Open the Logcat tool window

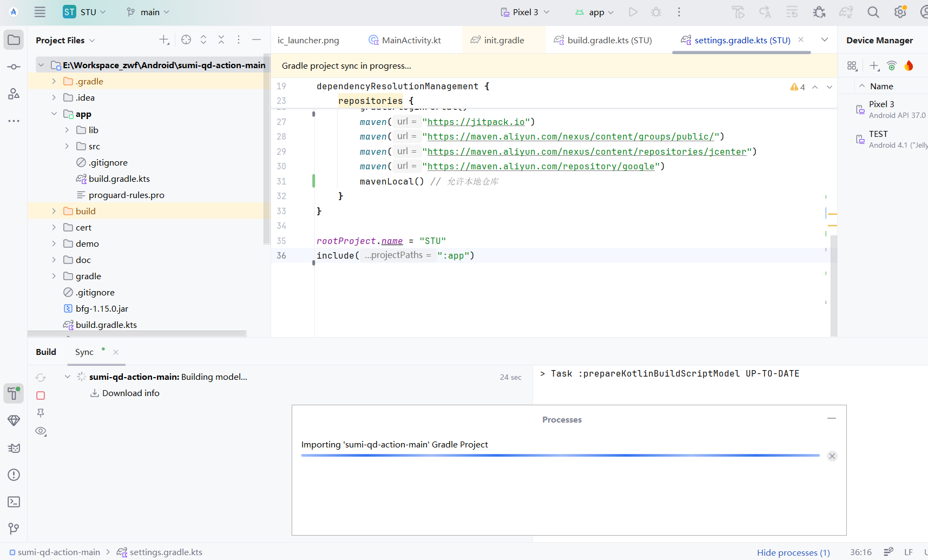[14, 448]
